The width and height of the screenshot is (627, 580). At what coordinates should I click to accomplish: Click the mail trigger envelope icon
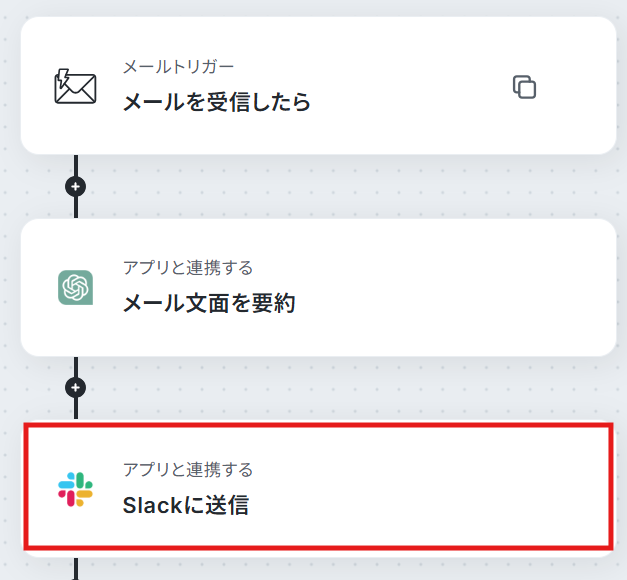[75, 86]
